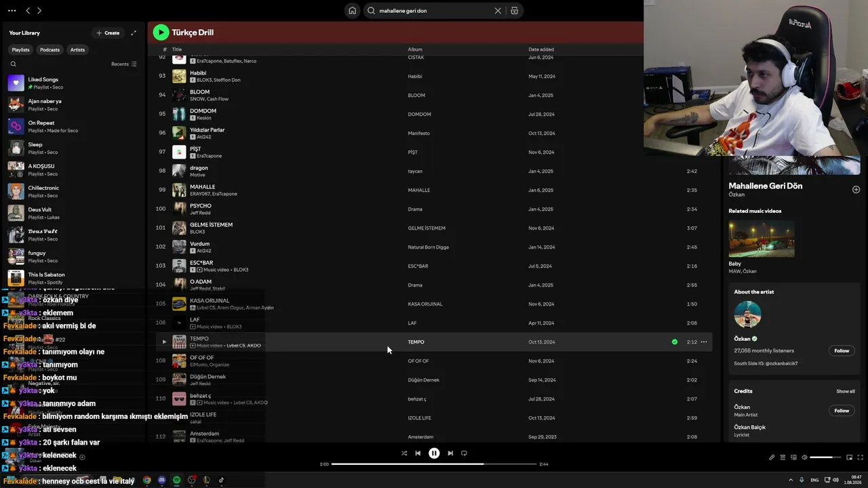Open artist Keskin under DOMDOM
This screenshot has height=488, width=868.
pyautogui.click(x=204, y=118)
